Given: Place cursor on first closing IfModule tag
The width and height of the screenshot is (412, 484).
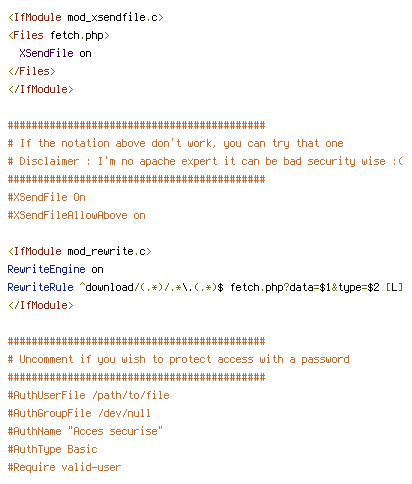Looking at the screenshot, I should pyautogui.click(x=41, y=89).
